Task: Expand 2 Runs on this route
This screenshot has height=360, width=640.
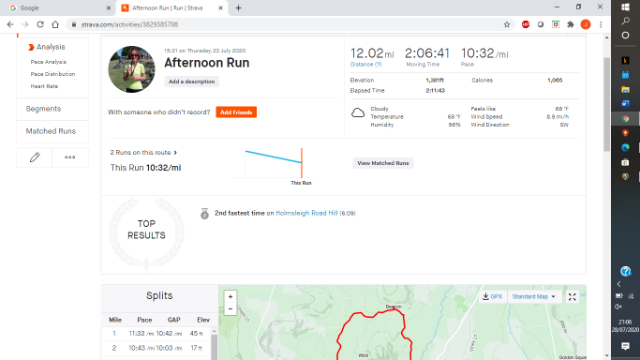Action: click(143, 153)
